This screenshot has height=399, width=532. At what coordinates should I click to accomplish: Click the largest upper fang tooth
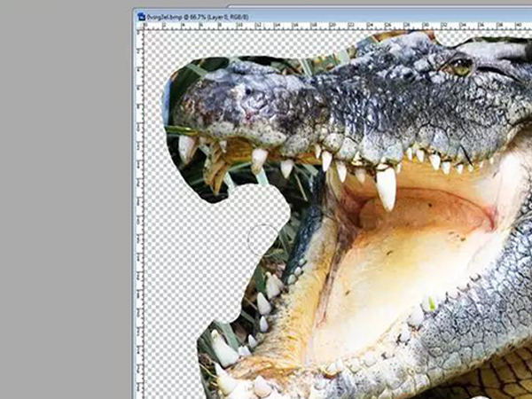pos(386,188)
